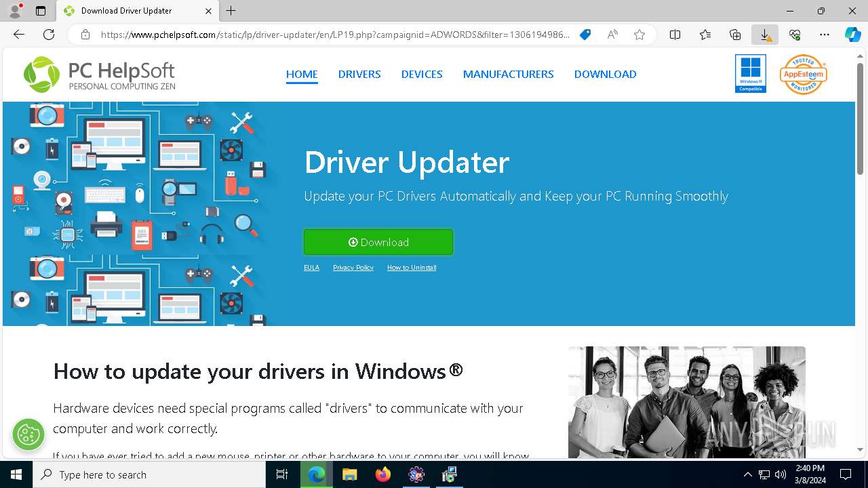Click the Windows 11 Compatible badge

coord(751,74)
